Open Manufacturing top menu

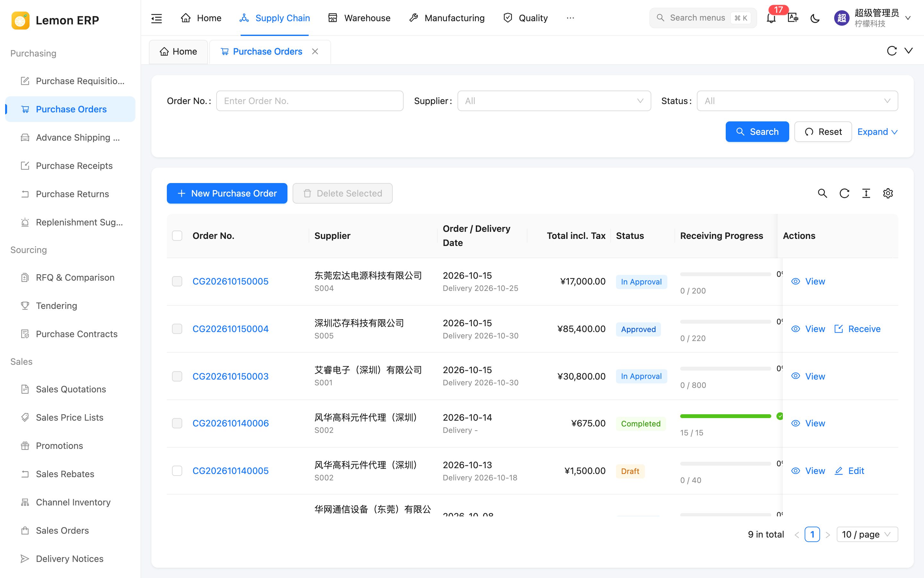coord(447,18)
